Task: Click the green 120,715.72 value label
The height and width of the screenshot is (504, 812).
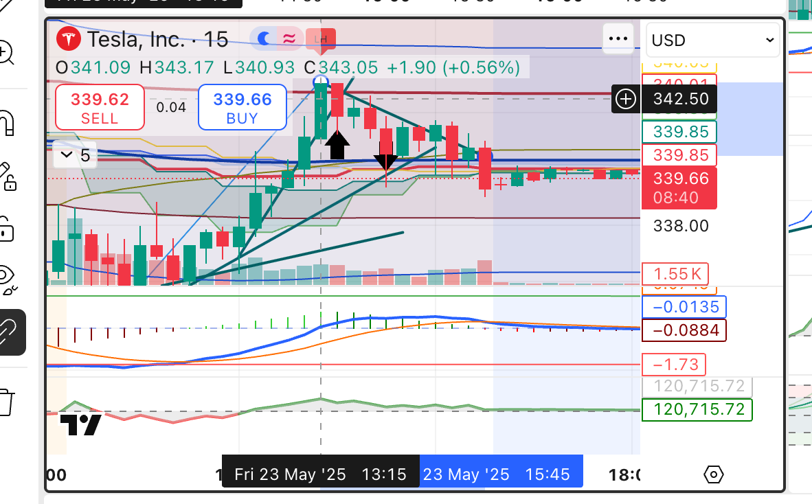Action: [x=697, y=410]
